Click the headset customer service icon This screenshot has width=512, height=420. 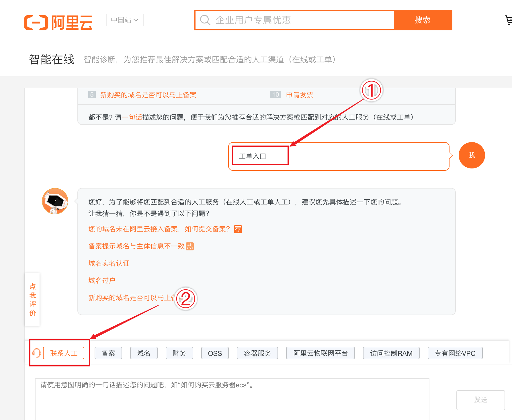37,353
